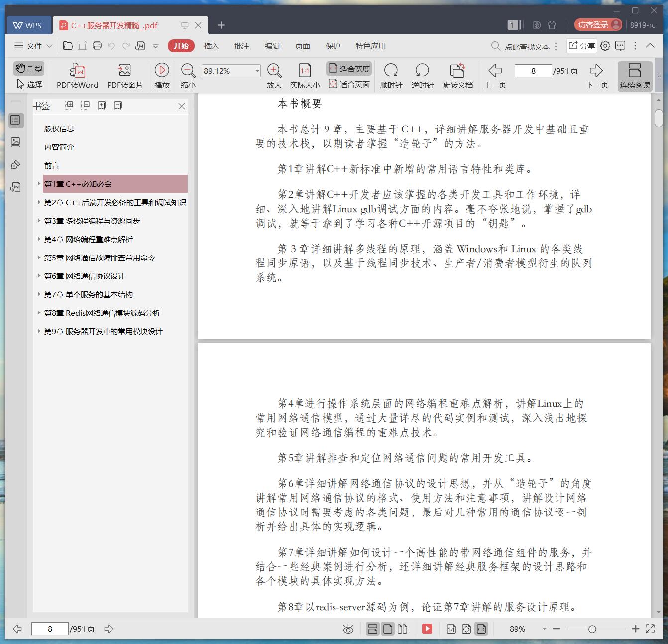Open the status bar 89% zoom dropdown
The width and height of the screenshot is (668, 644).
[544, 629]
